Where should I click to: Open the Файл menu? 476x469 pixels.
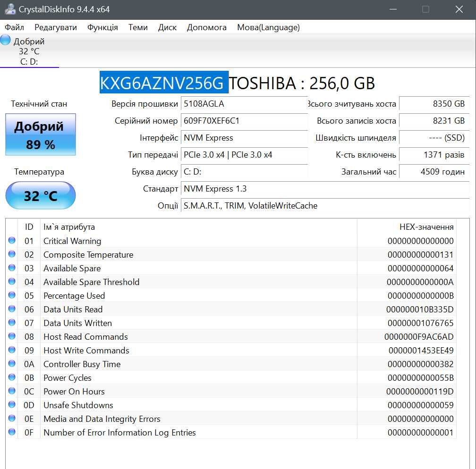(x=14, y=27)
